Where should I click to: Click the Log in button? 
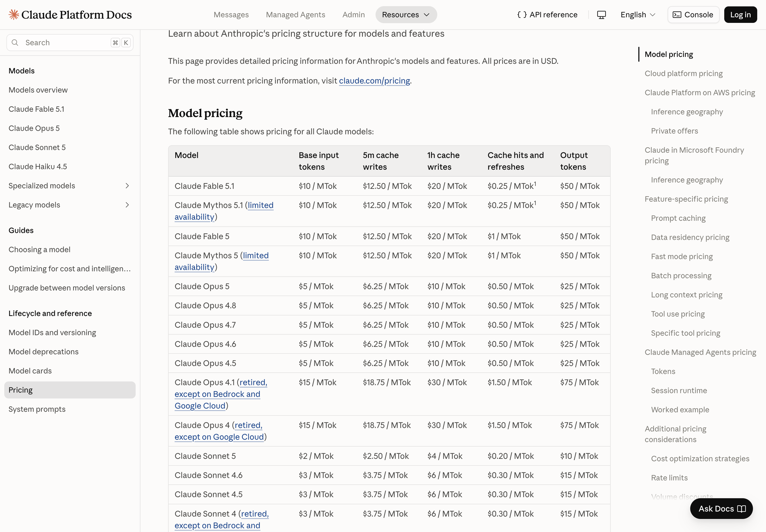coord(740,15)
